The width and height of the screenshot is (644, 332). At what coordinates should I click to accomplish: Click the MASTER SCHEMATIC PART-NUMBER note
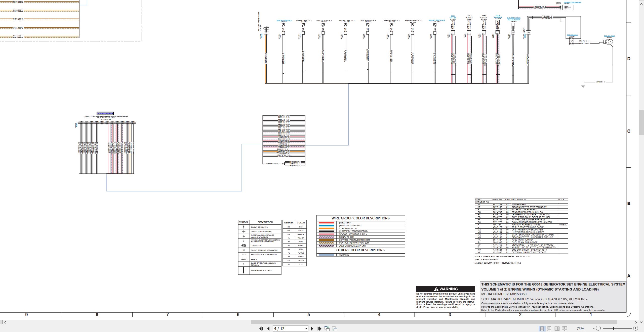[498, 263]
